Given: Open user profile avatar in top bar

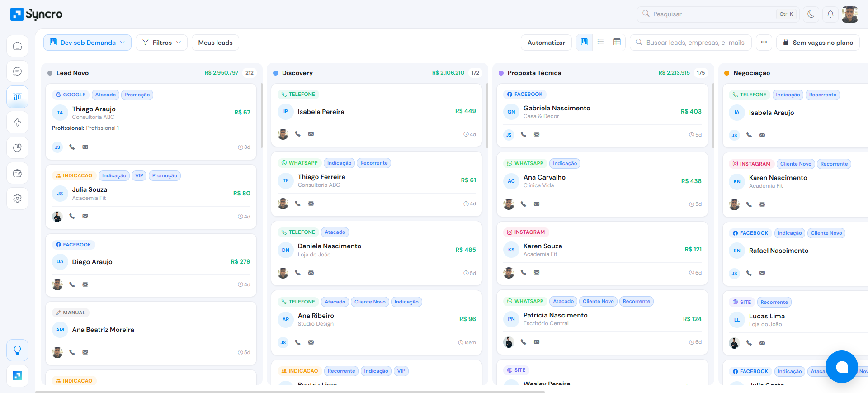Looking at the screenshot, I should 850,14.
